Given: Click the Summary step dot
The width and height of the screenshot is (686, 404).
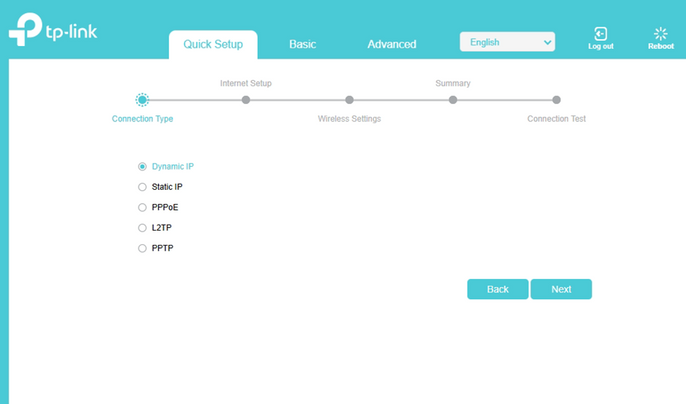Looking at the screenshot, I should coord(453,100).
